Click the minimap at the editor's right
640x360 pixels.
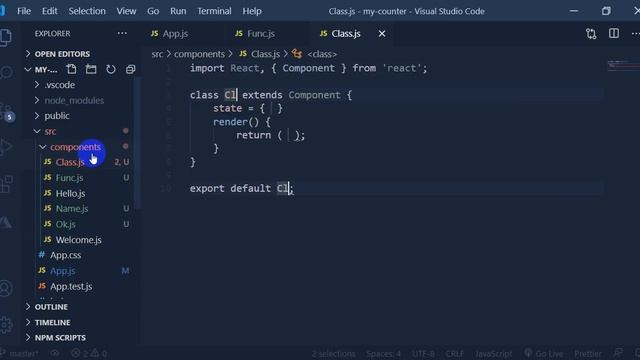[x=623, y=65]
